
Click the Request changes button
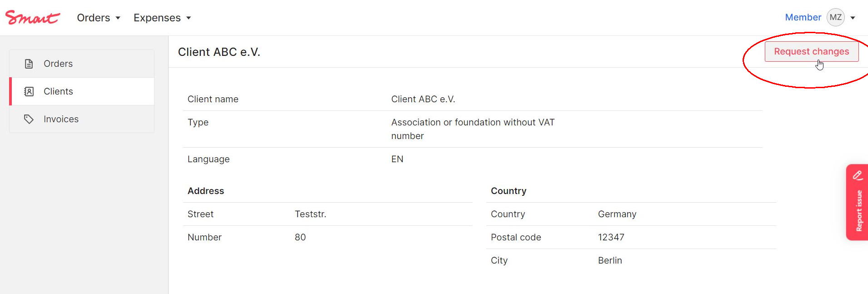tap(812, 51)
